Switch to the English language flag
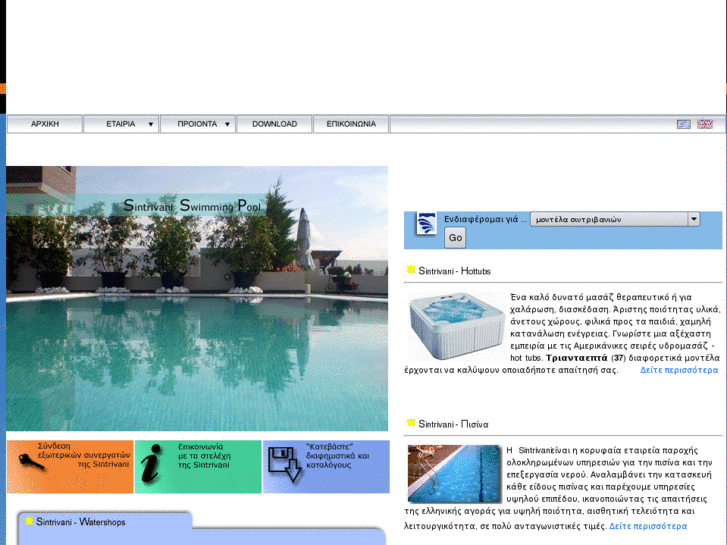The height and width of the screenshot is (545, 727). [705, 124]
